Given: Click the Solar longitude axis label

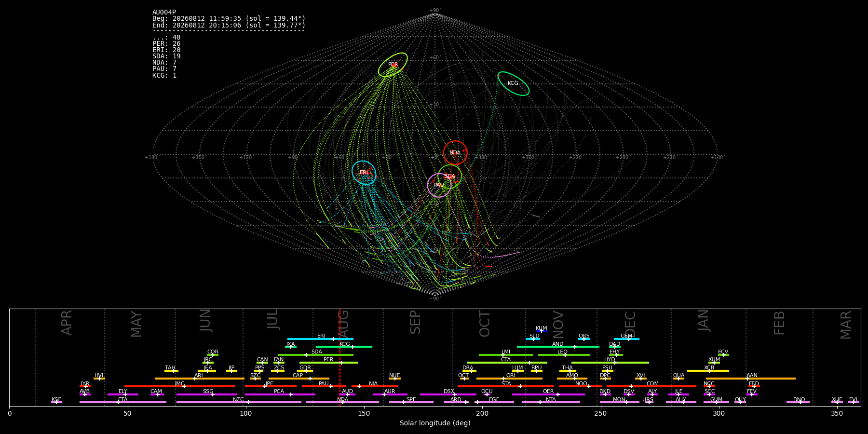Looking at the screenshot, I should click(435, 423).
